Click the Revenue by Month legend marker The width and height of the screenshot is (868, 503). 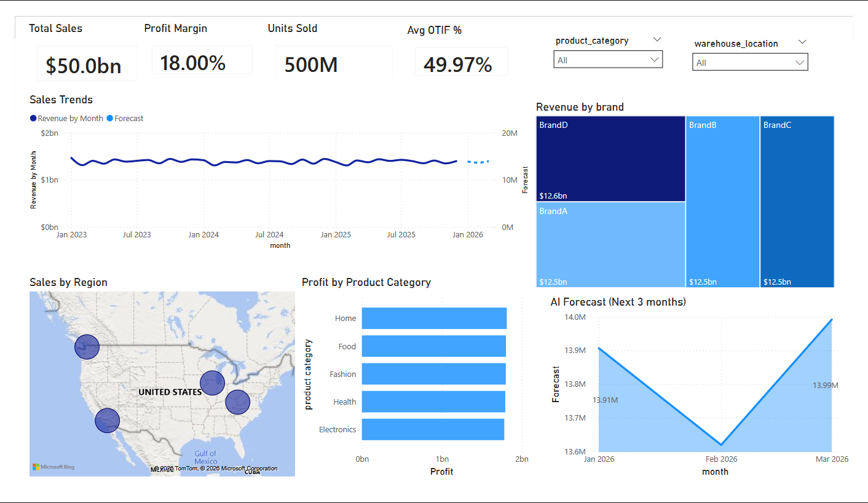point(33,119)
